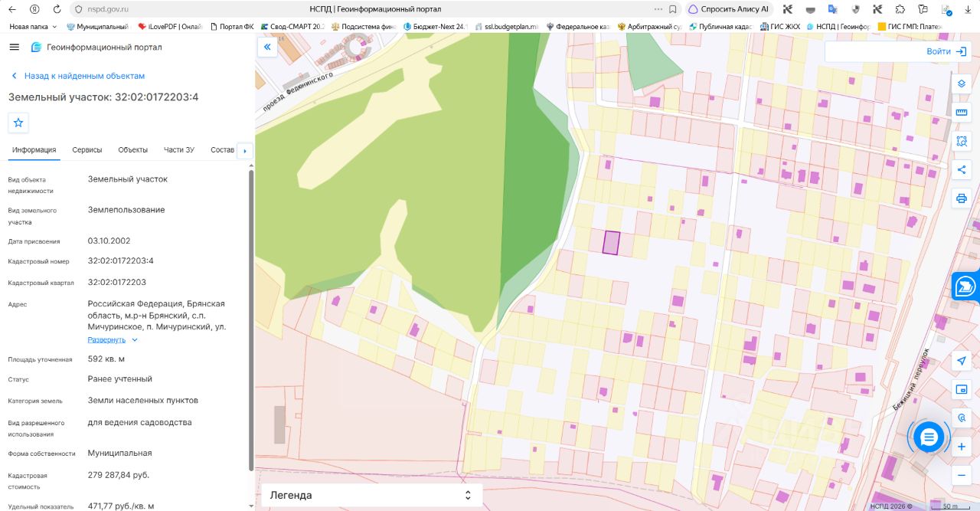Open the hamburger main menu
The height and width of the screenshot is (511, 980).
pos(14,47)
